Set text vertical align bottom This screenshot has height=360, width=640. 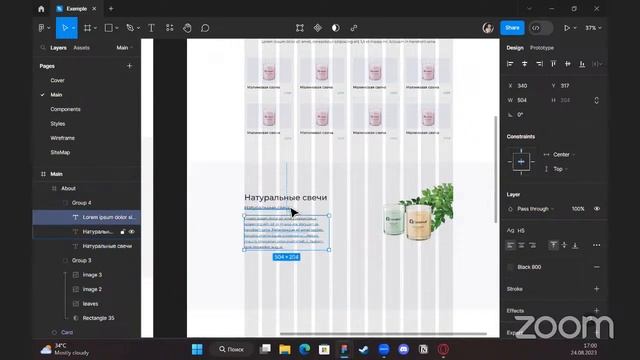click(x=575, y=245)
